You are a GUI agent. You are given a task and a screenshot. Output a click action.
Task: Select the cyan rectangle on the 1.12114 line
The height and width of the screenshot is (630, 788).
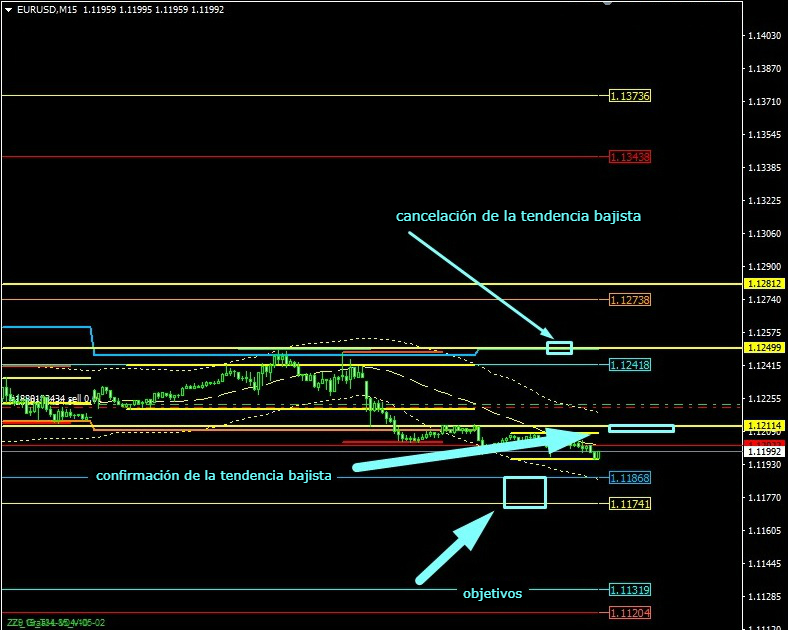point(641,428)
